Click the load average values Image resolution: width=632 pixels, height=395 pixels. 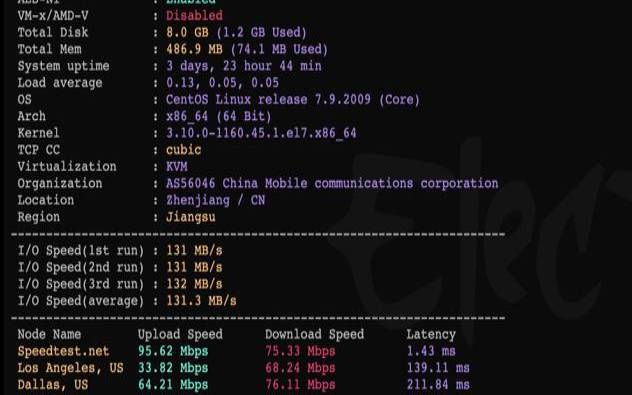click(x=222, y=83)
